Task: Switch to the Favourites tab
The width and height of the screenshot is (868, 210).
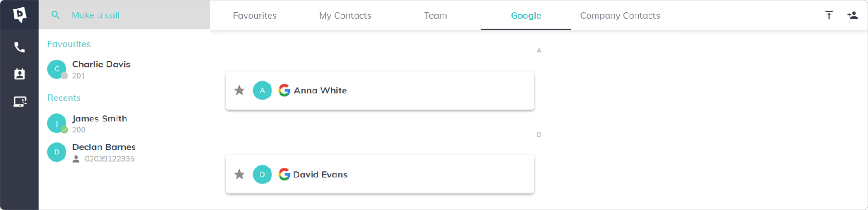Action: [255, 15]
